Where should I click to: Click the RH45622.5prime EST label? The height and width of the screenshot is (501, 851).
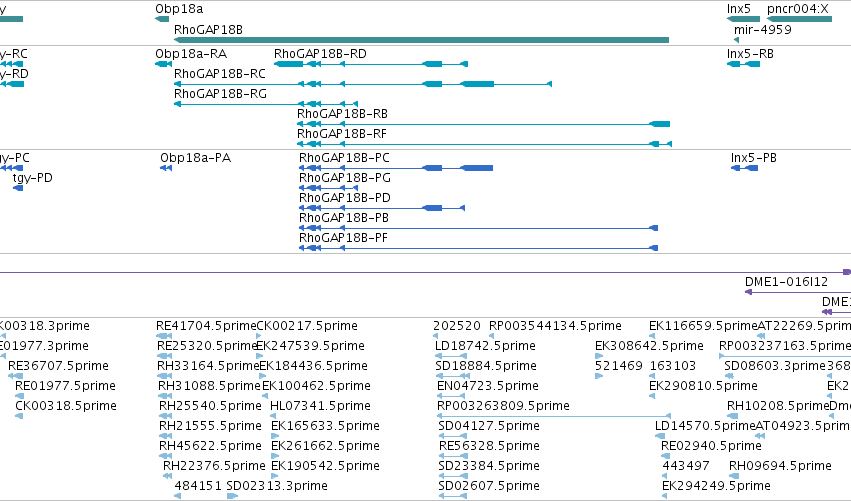tap(211, 446)
